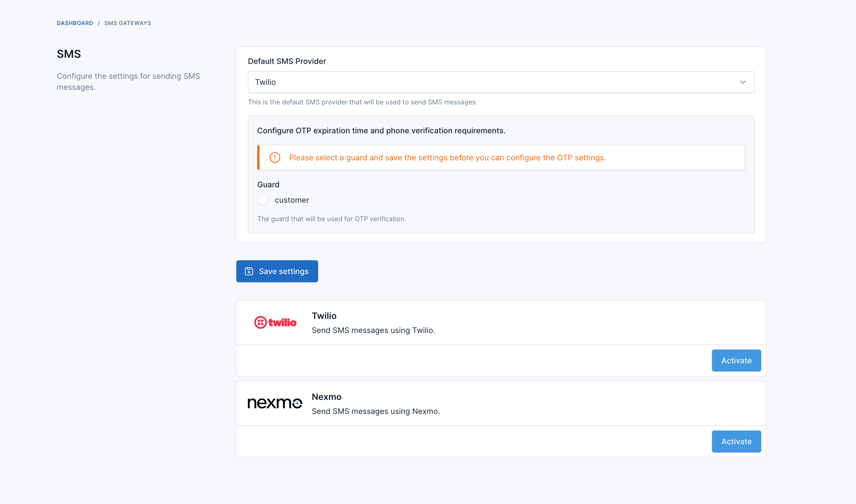Go to Dashboard breadcrumb link
Viewport: 856px width, 504px height.
tap(75, 23)
